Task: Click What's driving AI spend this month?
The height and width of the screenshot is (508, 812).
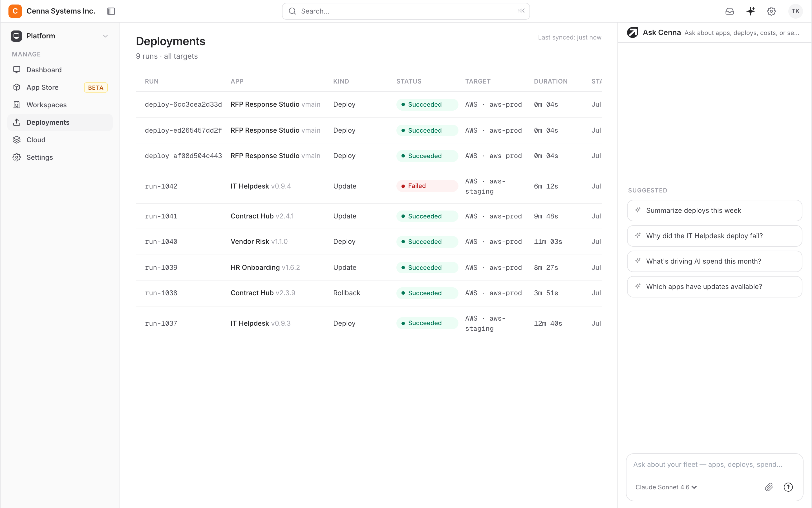Action: [x=714, y=261]
